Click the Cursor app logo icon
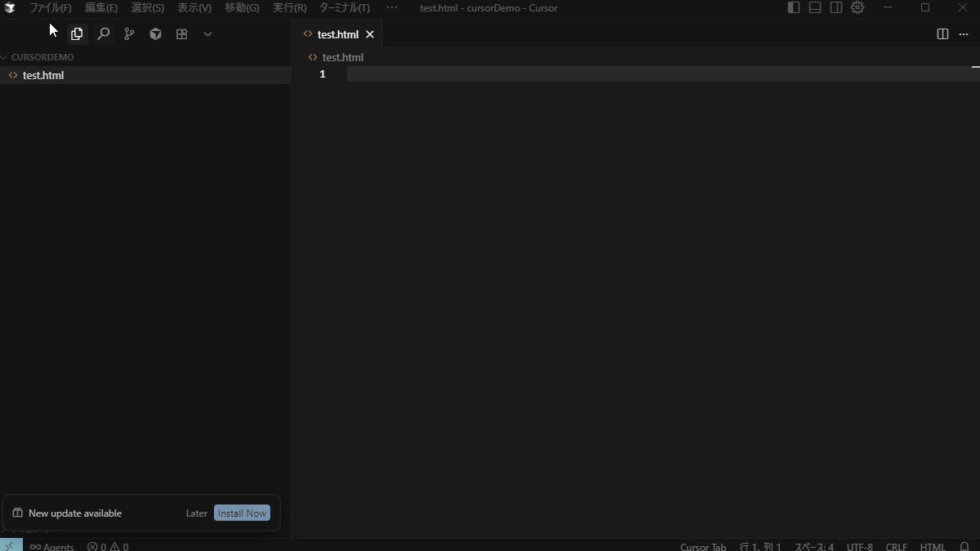This screenshot has height=551, width=980. click(10, 8)
